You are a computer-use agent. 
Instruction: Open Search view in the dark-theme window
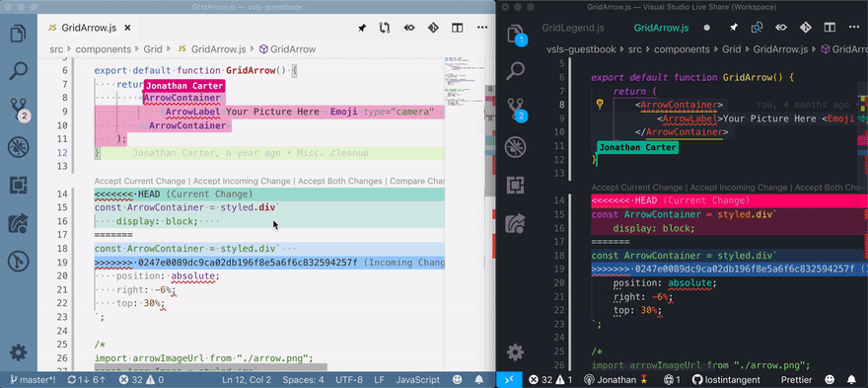click(x=515, y=71)
